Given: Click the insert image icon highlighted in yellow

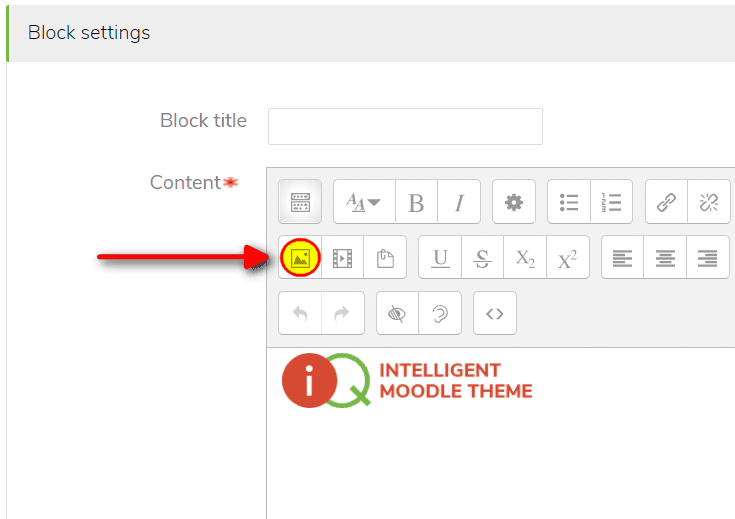Looking at the screenshot, I should coord(300,257).
